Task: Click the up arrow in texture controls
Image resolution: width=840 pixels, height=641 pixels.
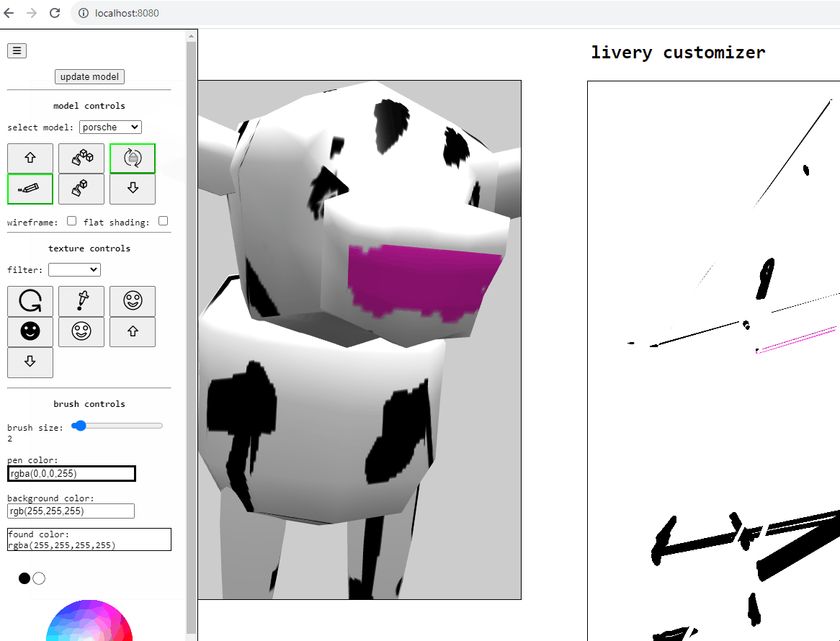Action: (133, 331)
